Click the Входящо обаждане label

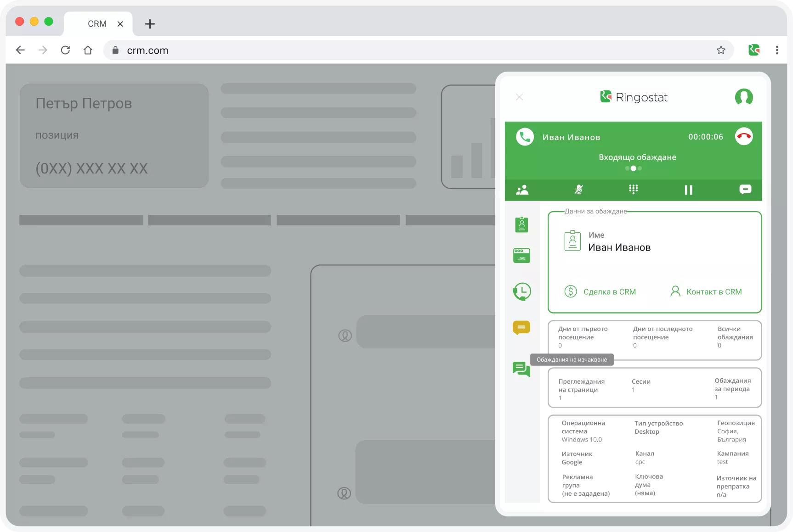(637, 157)
